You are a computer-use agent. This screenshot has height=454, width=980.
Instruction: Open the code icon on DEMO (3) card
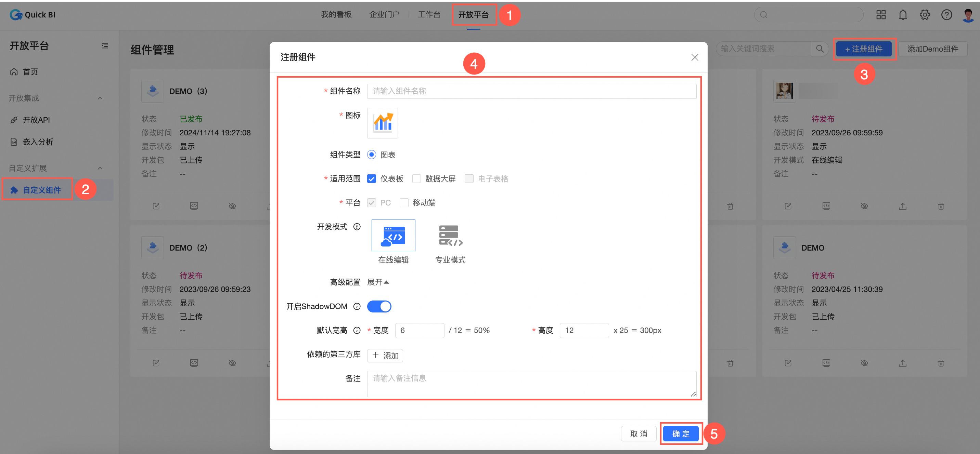point(194,206)
